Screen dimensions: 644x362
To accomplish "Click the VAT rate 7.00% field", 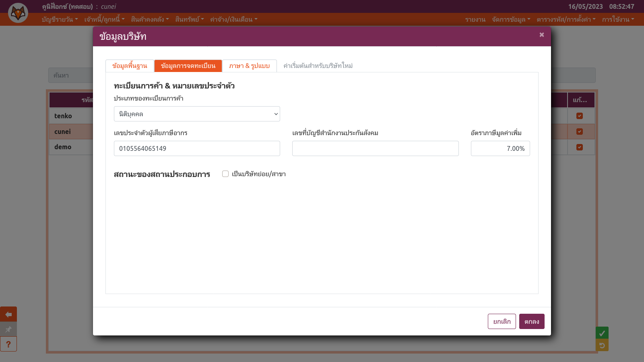I will pos(500,148).
